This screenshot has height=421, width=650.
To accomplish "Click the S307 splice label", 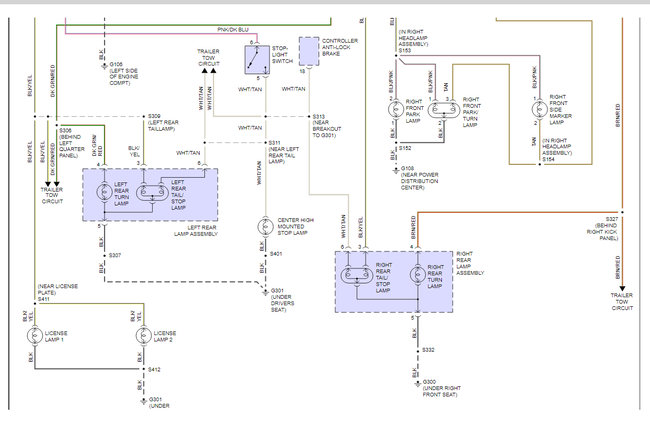I will pos(115,255).
